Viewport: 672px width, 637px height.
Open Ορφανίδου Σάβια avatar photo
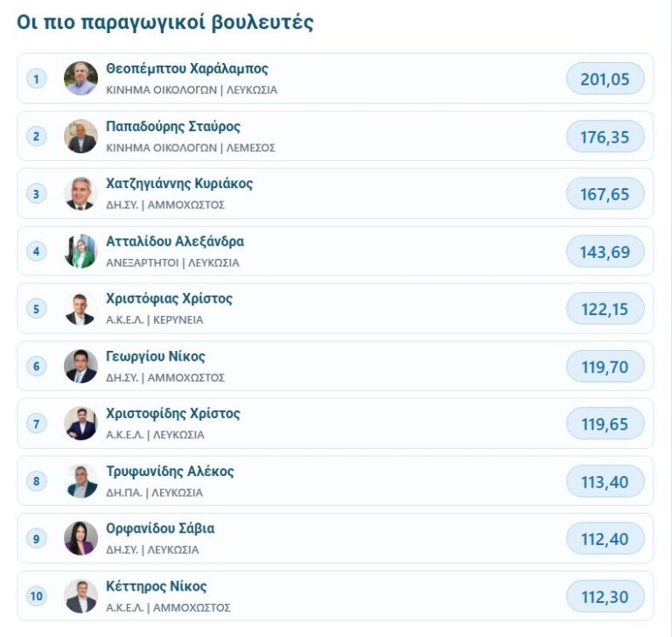point(80,538)
